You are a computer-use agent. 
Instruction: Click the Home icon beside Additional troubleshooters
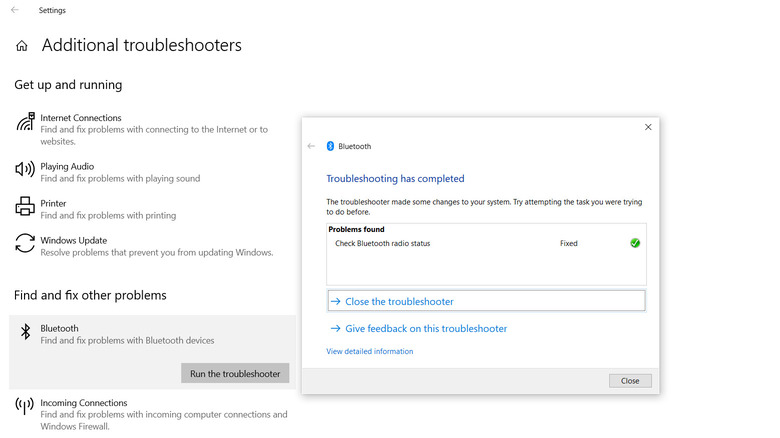[22, 46]
